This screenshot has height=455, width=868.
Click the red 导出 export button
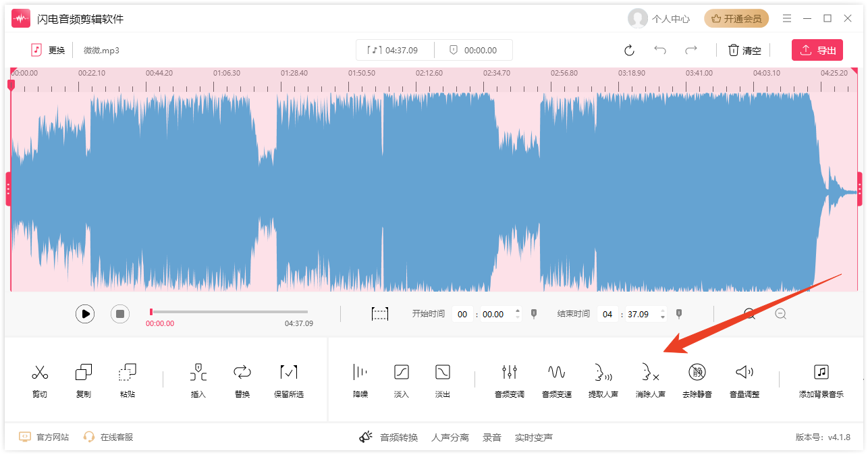(817, 50)
